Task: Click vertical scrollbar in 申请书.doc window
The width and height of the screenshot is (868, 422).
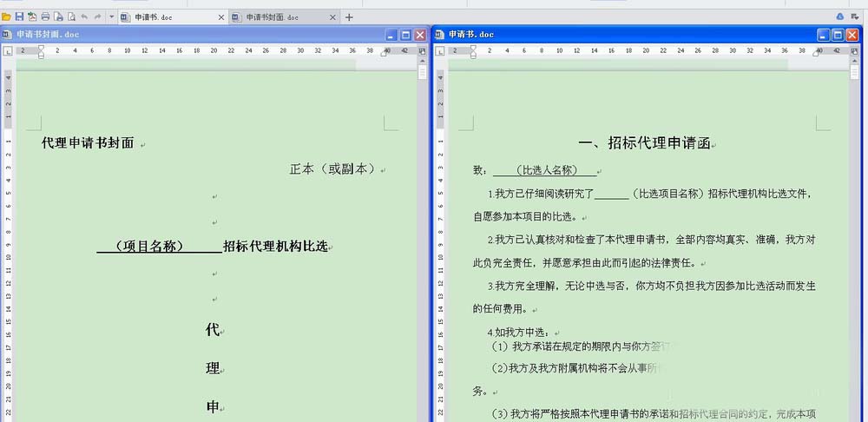Action: pyautogui.click(x=855, y=240)
